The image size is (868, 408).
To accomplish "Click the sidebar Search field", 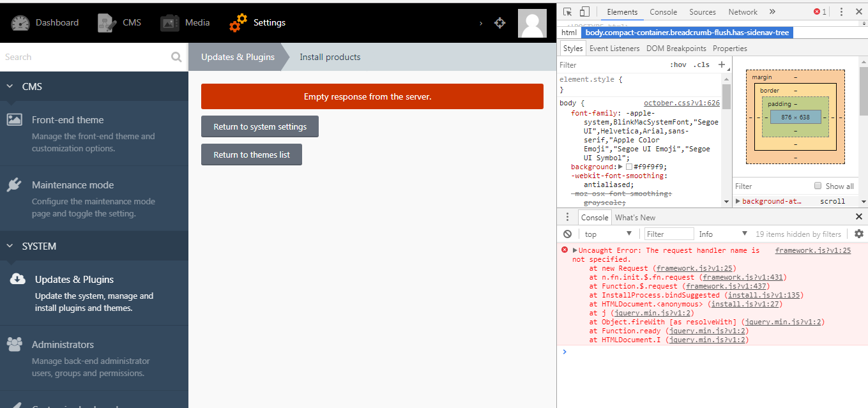I will [86, 57].
